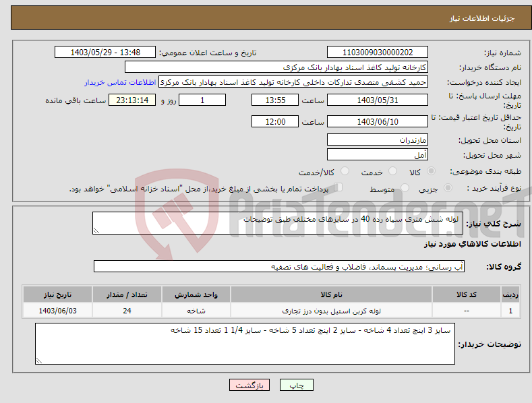Click the واحد شمارش column header
This screenshot has height=403, width=532.
point(196,294)
